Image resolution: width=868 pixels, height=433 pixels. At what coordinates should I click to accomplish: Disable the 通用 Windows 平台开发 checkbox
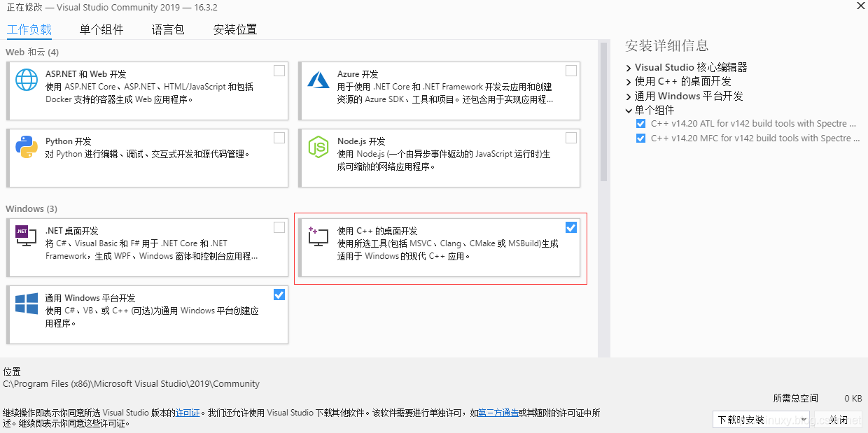279,294
